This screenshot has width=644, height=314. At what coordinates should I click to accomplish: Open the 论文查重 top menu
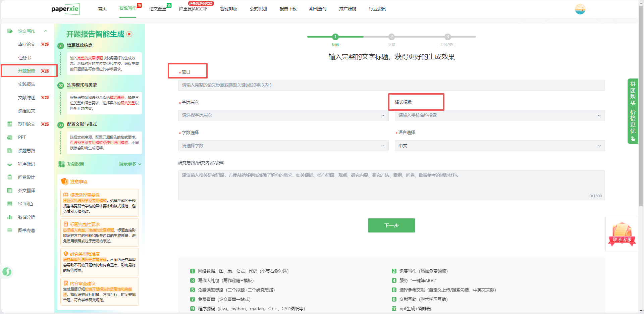point(158,9)
